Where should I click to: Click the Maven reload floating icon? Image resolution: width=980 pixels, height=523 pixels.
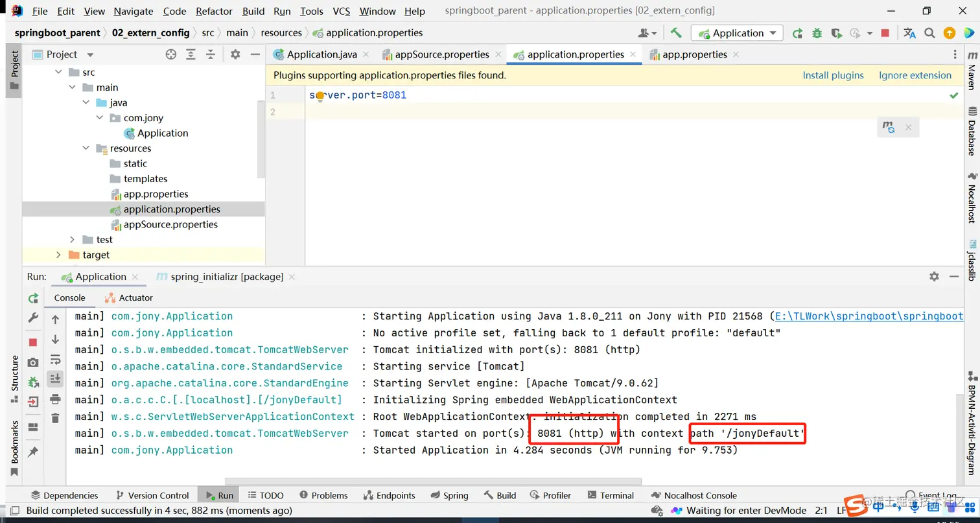coord(889,127)
